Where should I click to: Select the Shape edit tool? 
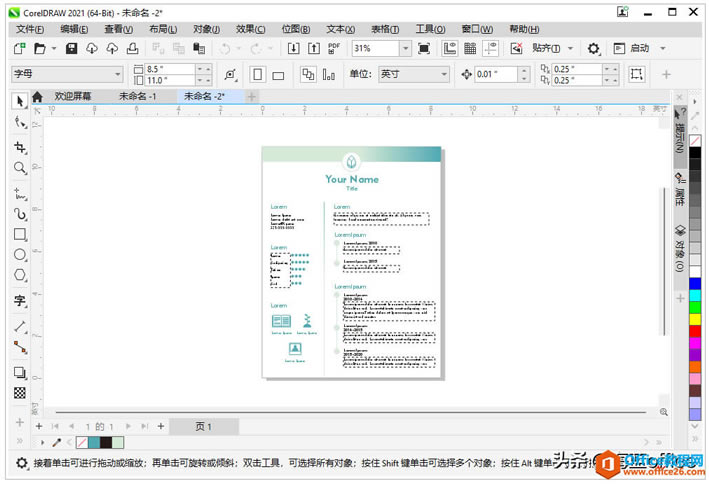click(19, 122)
